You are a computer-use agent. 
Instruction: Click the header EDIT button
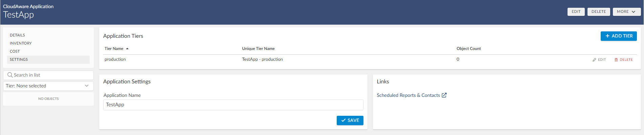(576, 11)
